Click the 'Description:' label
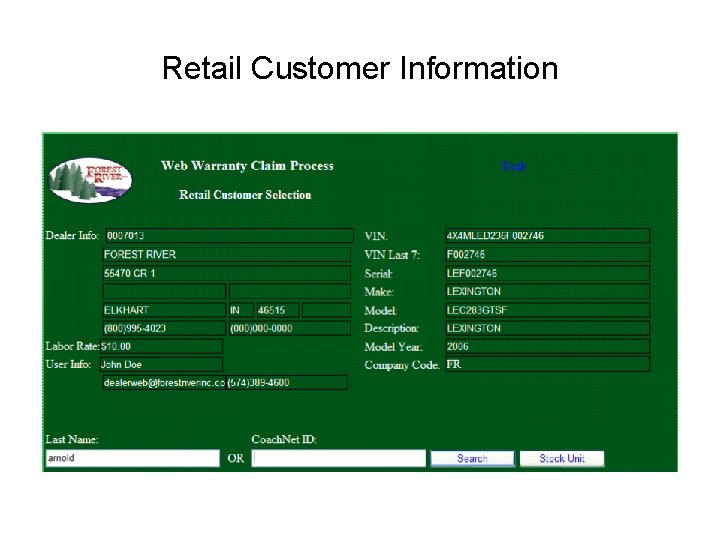Image resolution: width=720 pixels, height=540 pixels. 391,328
